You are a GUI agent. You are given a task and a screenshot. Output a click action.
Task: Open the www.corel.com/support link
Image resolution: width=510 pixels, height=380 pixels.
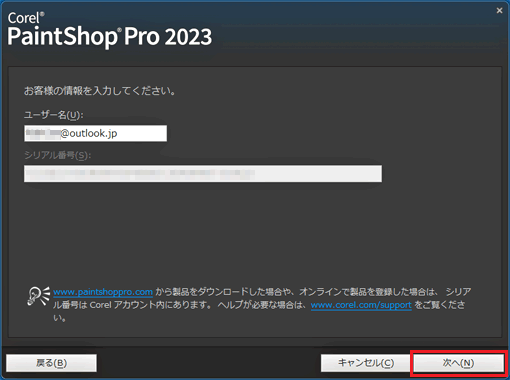point(361,305)
